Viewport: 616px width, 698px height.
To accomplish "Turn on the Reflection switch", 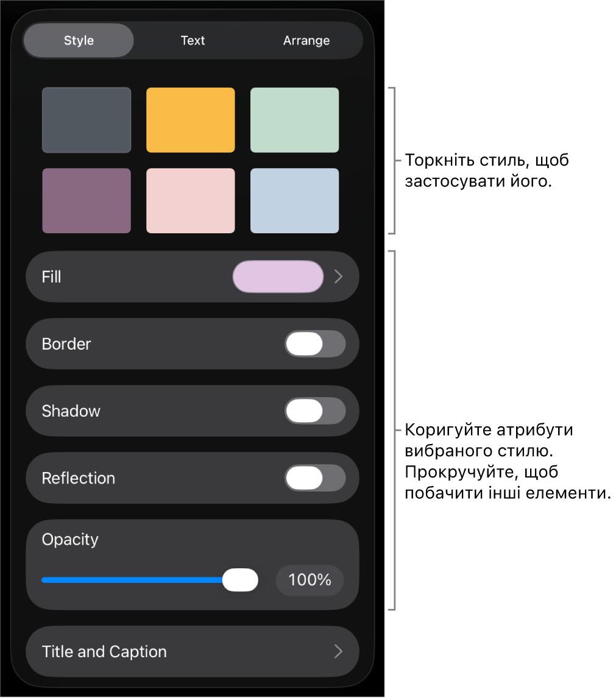I will coord(315,478).
